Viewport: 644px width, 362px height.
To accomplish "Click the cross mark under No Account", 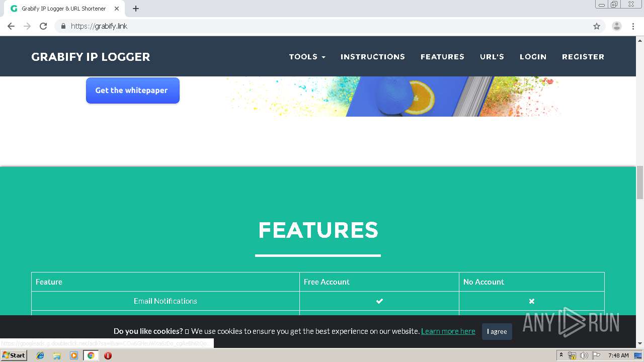I will pos(532,301).
